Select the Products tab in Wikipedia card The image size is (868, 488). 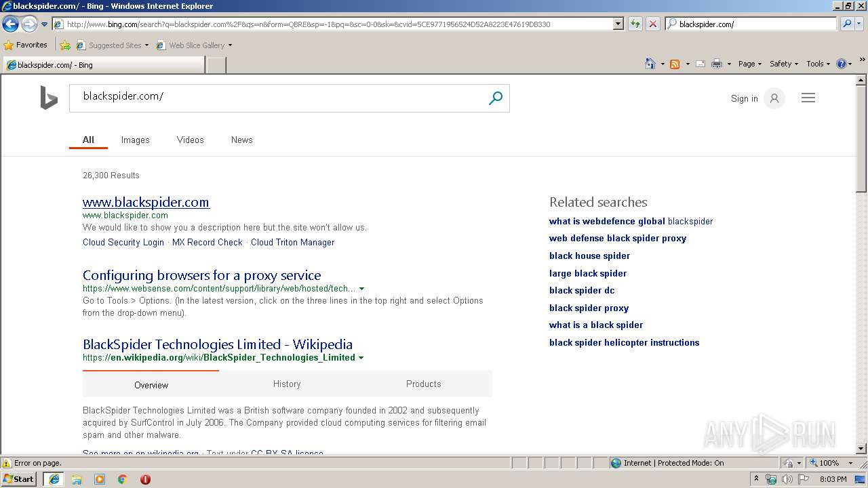[x=424, y=384]
